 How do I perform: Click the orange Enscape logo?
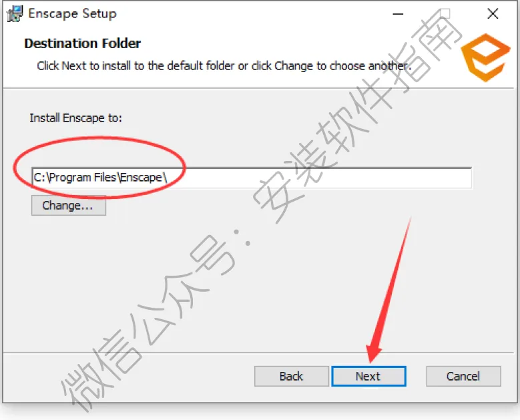tap(485, 57)
